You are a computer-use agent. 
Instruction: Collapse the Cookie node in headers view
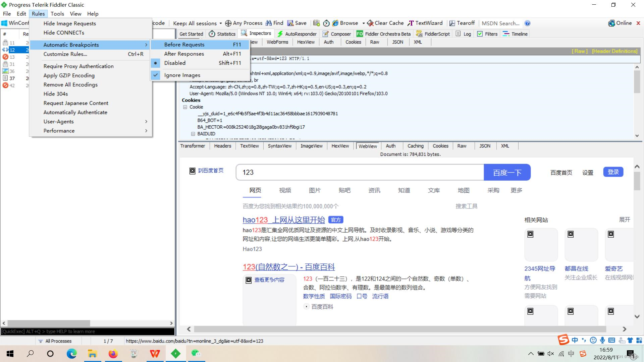pos(185,107)
